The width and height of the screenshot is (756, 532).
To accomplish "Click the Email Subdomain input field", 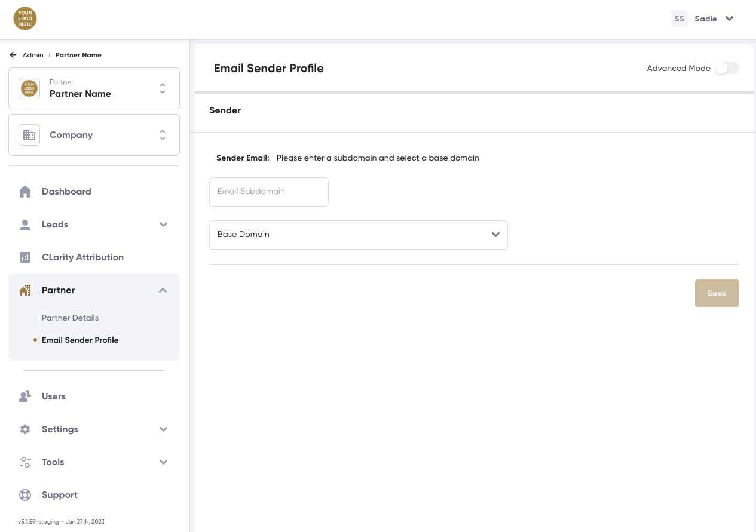I will 268,192.
